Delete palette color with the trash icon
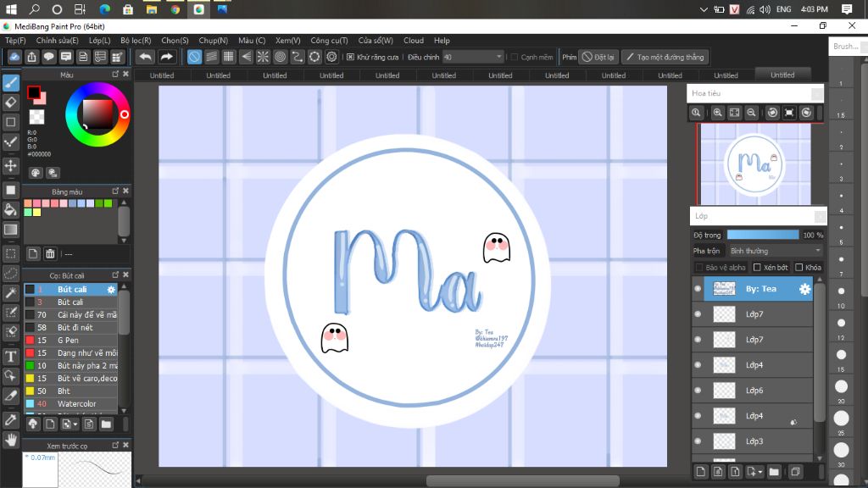This screenshot has width=868, height=488. 50,254
